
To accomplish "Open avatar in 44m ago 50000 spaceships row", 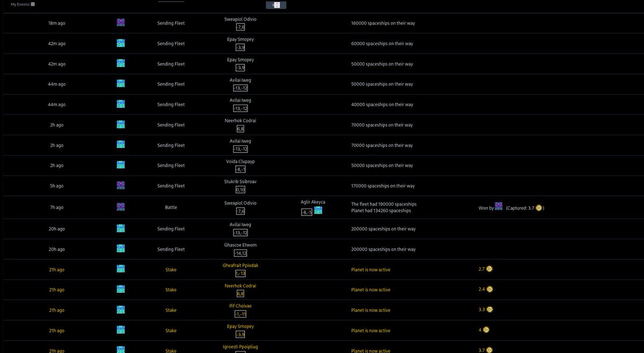I will [x=121, y=84].
